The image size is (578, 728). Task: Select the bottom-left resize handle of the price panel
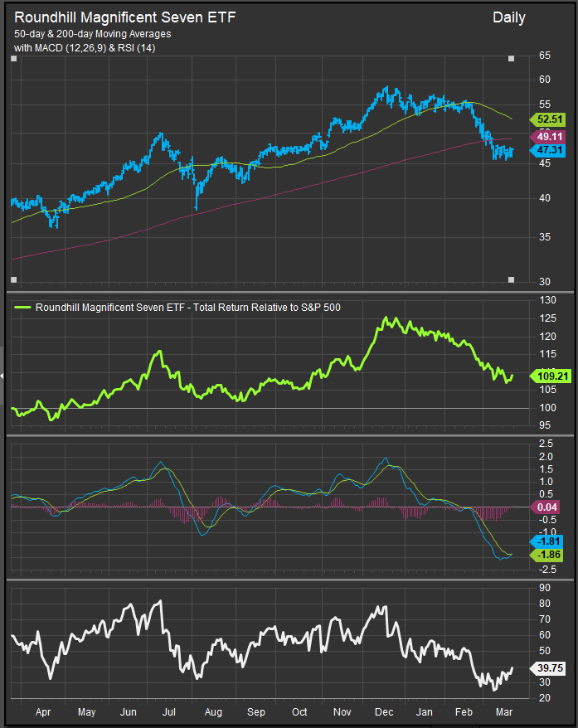click(14, 279)
